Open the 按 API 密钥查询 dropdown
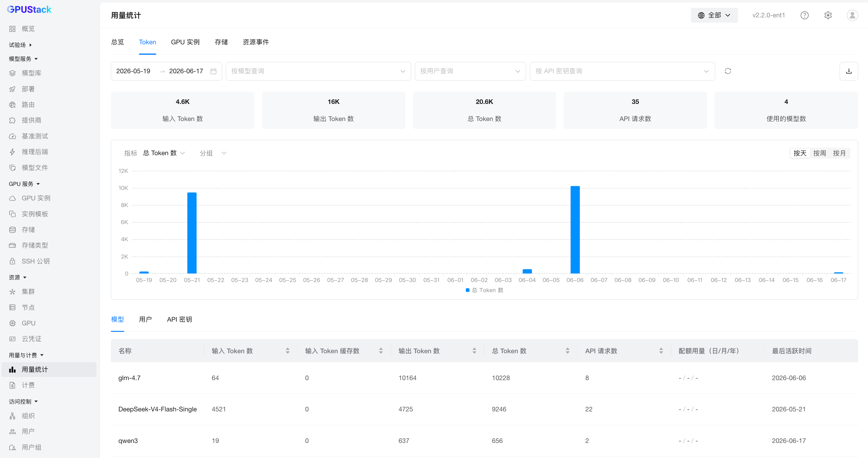This screenshot has height=458, width=868. click(622, 71)
